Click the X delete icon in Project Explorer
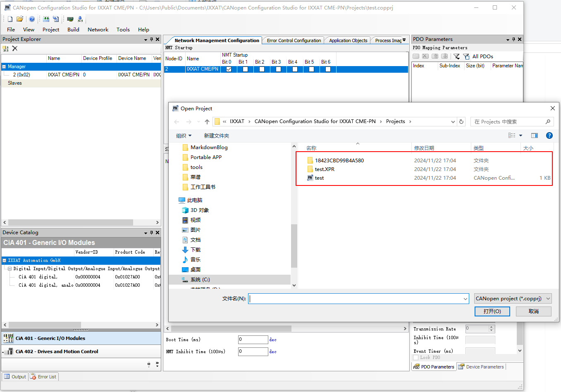561x392 pixels. pyautogui.click(x=15, y=48)
